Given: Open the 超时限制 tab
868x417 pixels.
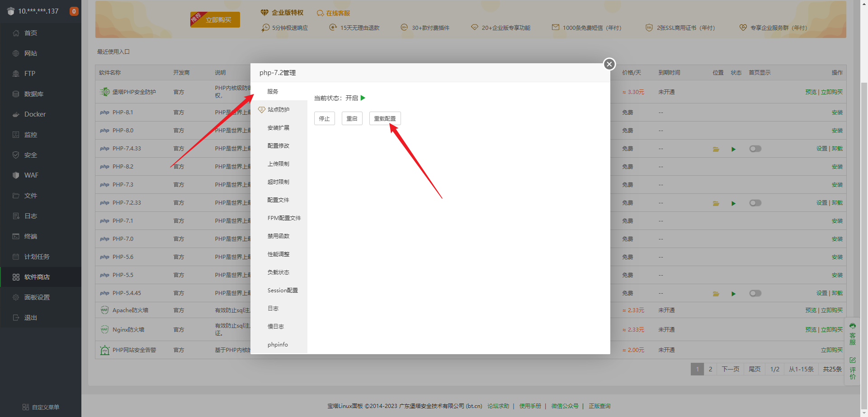Looking at the screenshot, I should pos(279,182).
